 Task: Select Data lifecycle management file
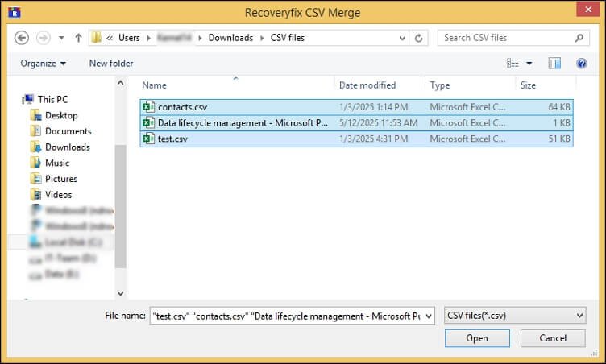356,123
